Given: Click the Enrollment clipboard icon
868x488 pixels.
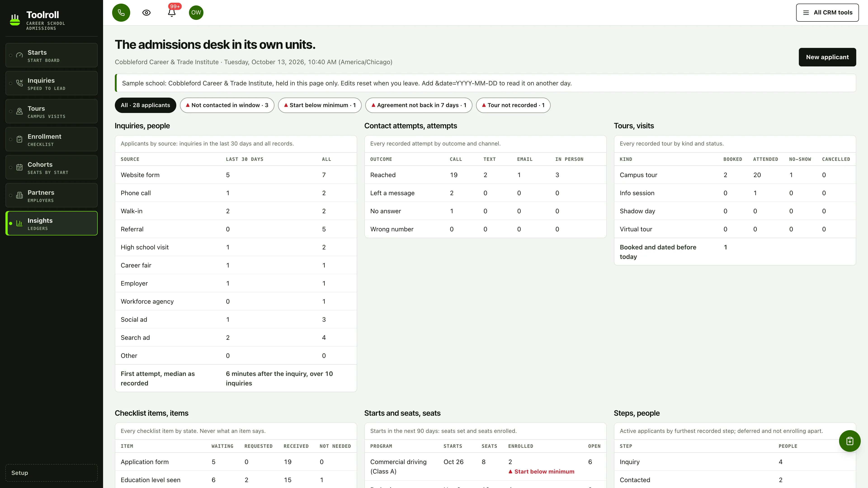Looking at the screenshot, I should (x=19, y=139).
